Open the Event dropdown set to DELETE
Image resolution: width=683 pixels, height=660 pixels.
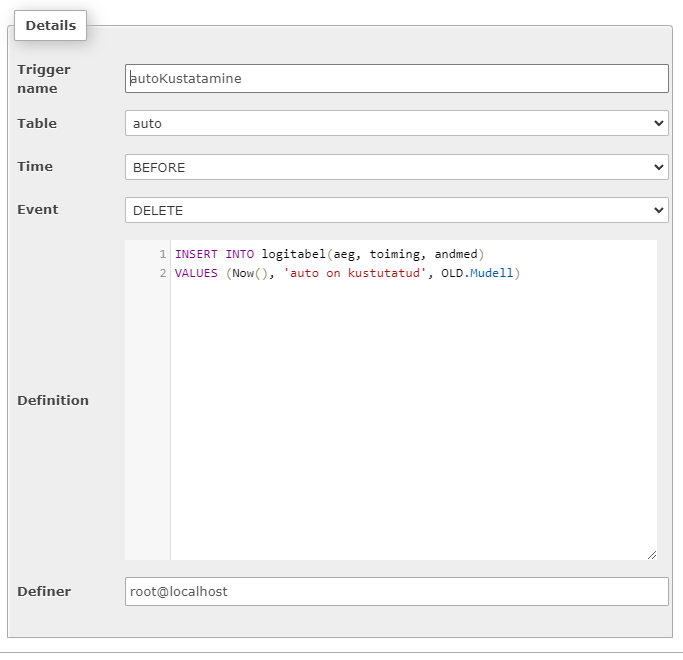tap(396, 210)
